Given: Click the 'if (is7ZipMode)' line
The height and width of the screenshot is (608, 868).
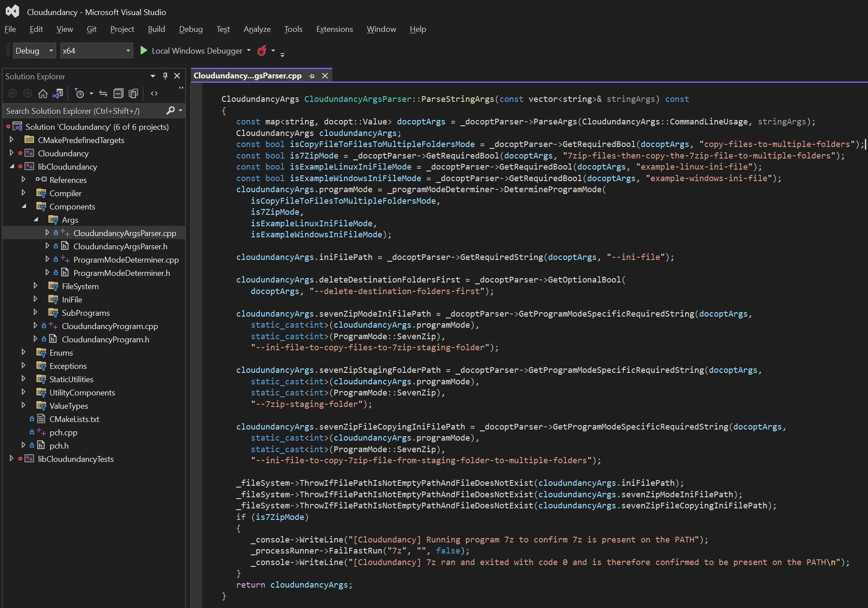Looking at the screenshot, I should [x=272, y=517].
